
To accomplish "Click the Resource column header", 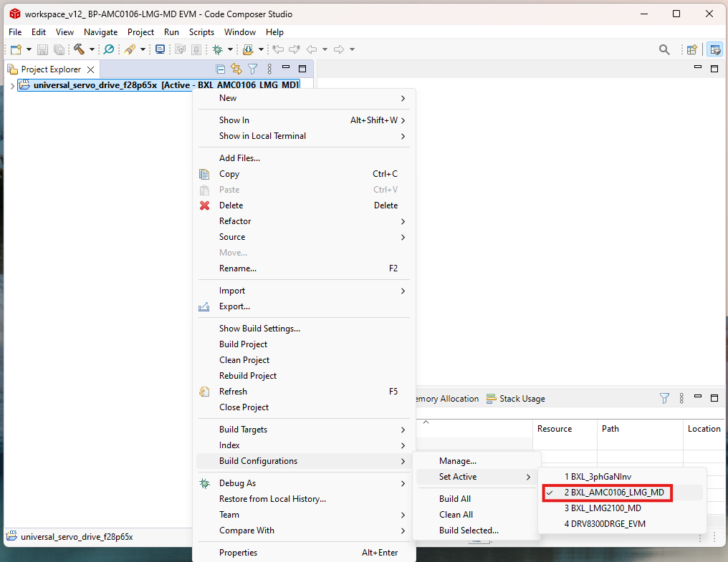I will point(555,429).
